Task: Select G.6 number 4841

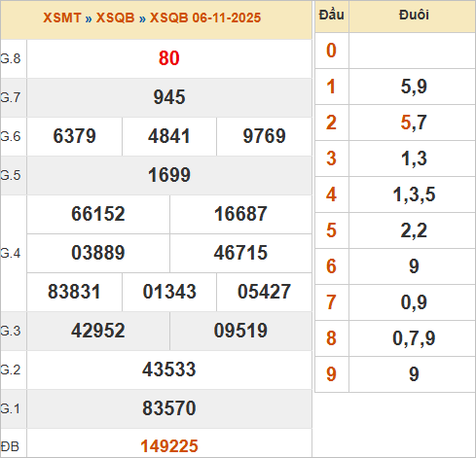Action: 169,136
